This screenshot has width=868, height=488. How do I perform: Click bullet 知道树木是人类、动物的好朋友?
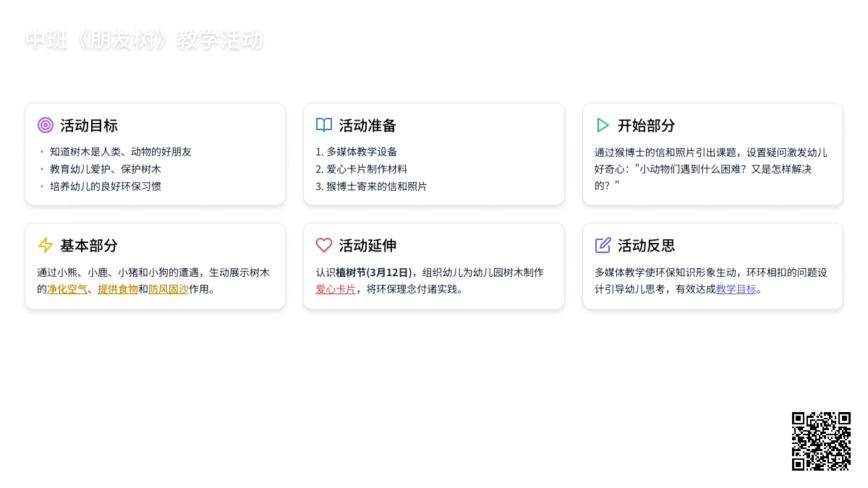121,152
